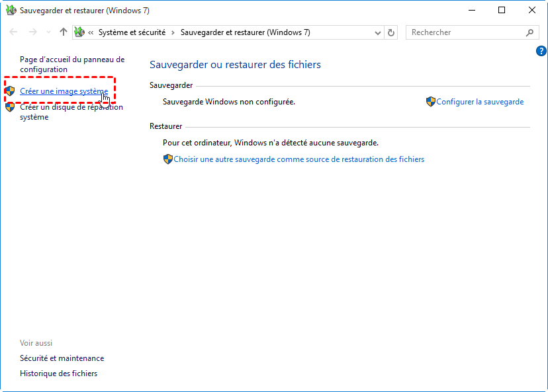Image resolution: width=548 pixels, height=392 pixels.
Task: Click shield icon beside Créer un disque de réparation
Action: [10, 107]
